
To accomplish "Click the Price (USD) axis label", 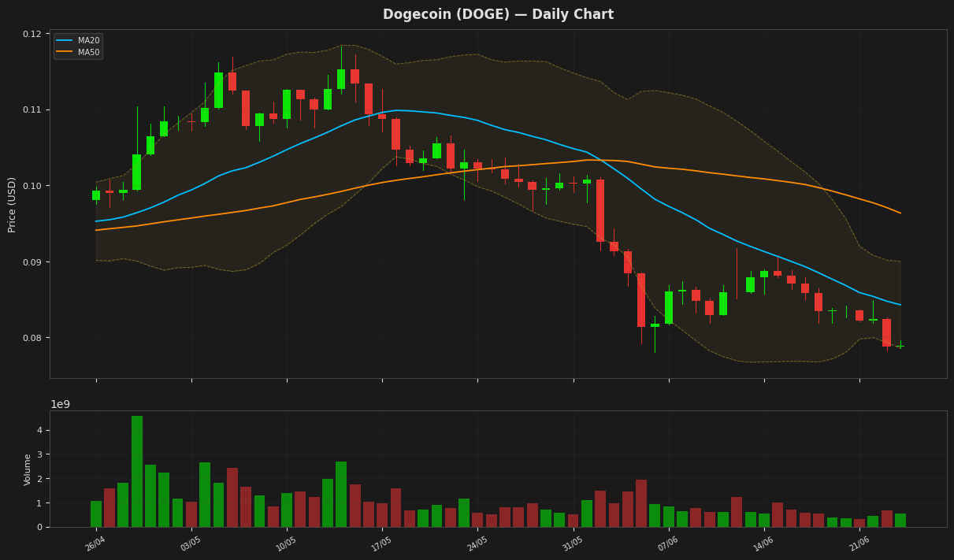I will 12,204.
